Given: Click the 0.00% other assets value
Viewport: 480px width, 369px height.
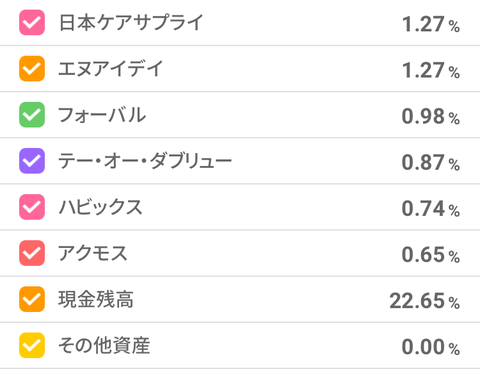Looking at the screenshot, I should 431,347.
